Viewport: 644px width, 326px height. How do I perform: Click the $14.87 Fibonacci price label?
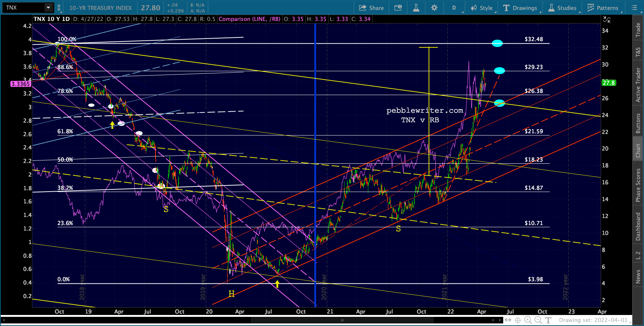coord(534,188)
